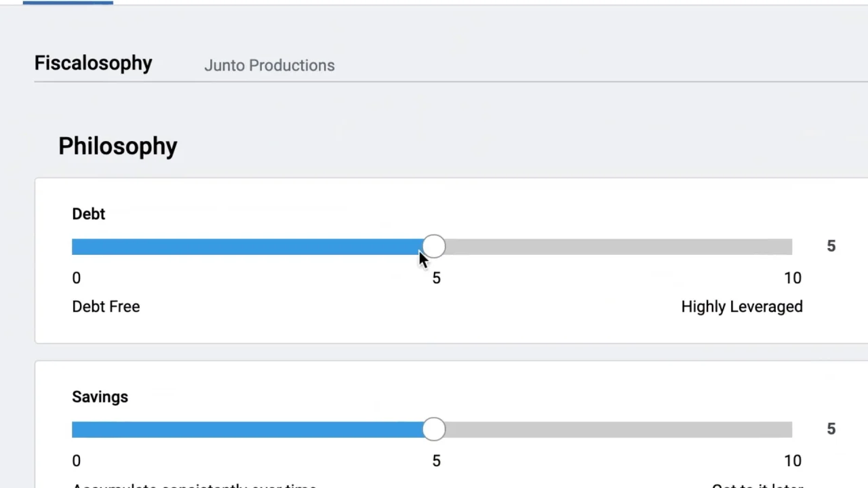Image resolution: width=868 pixels, height=488 pixels.
Task: Click the 5 midpoint mark under the Debt slider
Action: [x=436, y=278]
